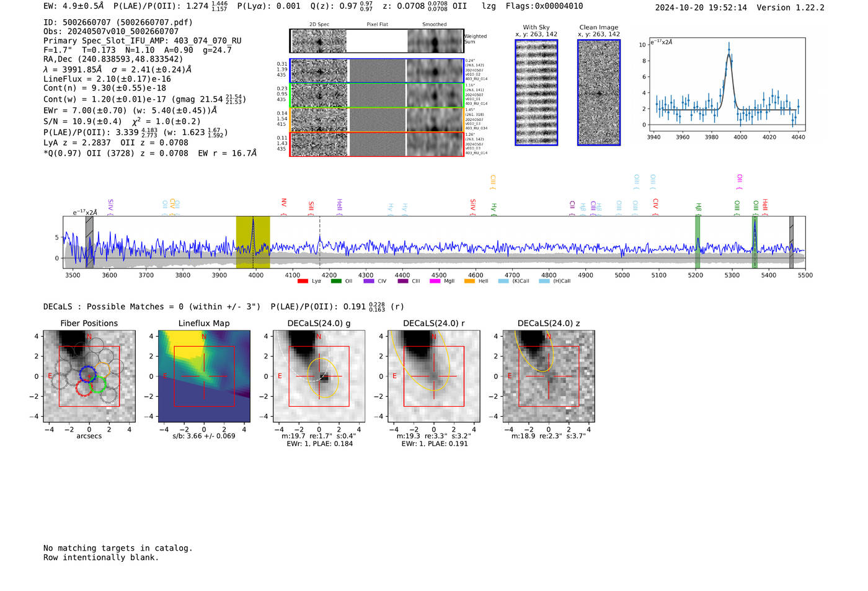This screenshot has height=591, width=868.
Task: Open the DECaLS(24.0) g cutout
Action: [x=319, y=376]
